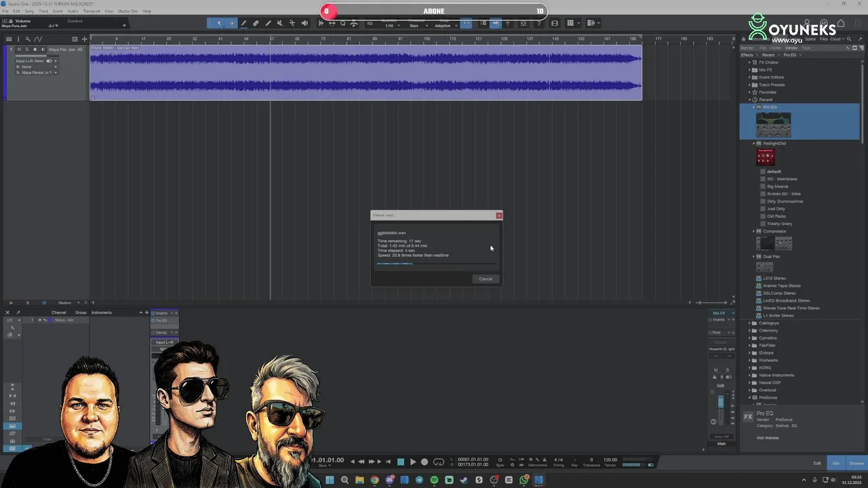Open the Edit view button
The width and height of the screenshot is (868, 488).
817,463
